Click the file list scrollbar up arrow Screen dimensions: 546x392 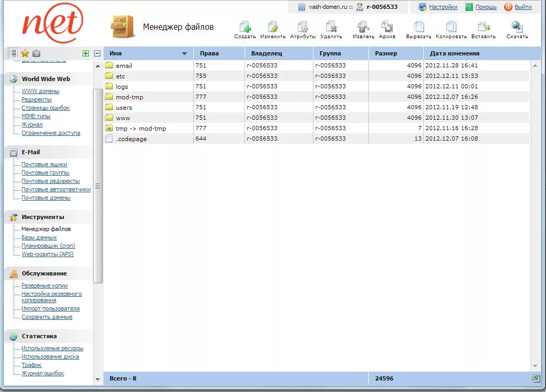pos(535,65)
